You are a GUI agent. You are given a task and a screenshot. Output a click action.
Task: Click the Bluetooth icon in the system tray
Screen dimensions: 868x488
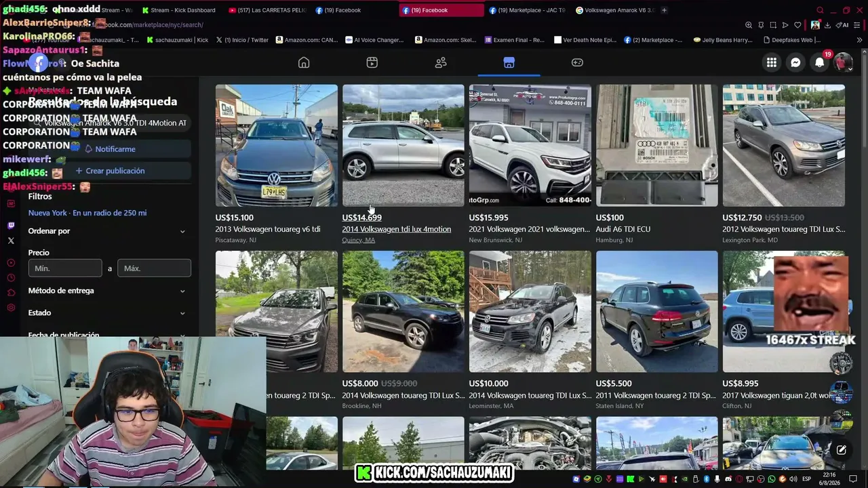pos(707,479)
